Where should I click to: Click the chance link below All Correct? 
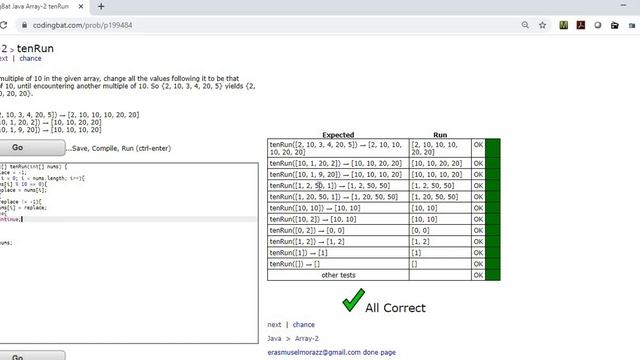304,324
